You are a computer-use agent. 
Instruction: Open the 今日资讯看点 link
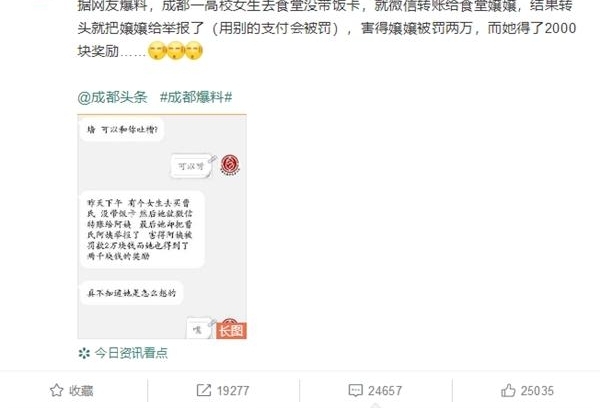pos(131,353)
